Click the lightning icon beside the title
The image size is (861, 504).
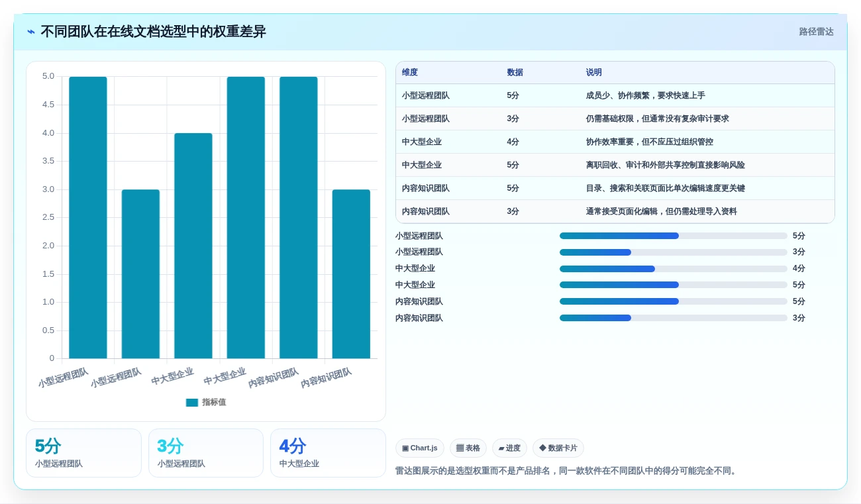(31, 32)
